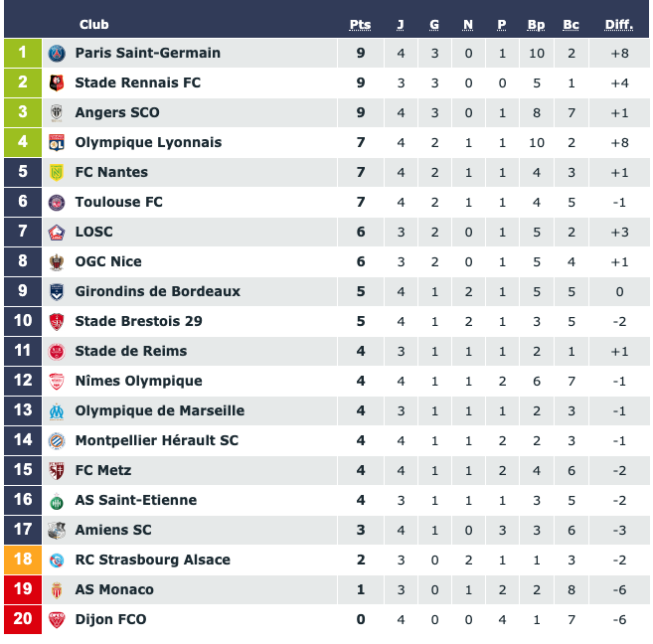Open the Angers SCO team link
The image size is (653, 644).
[117, 112]
